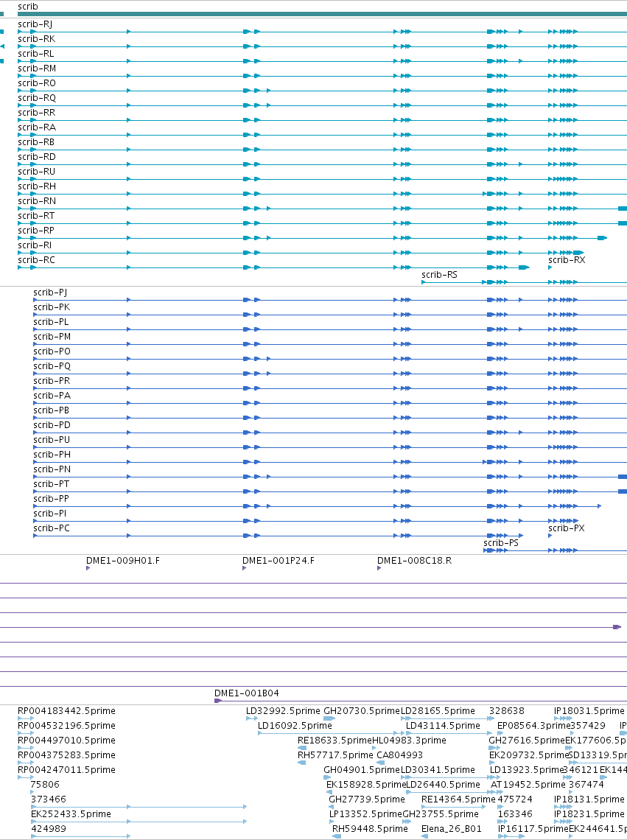Open protein scrib-PN label
This screenshot has height=840, width=627.
point(52,469)
